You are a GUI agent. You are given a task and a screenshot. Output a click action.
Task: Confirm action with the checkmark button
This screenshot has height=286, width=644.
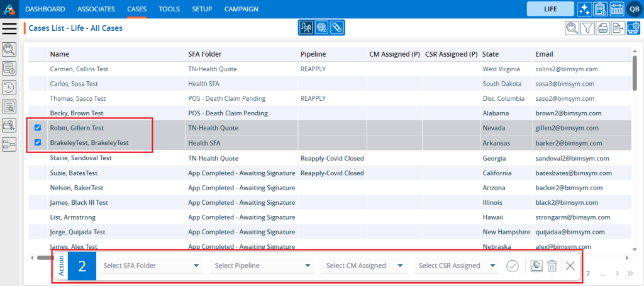513,266
